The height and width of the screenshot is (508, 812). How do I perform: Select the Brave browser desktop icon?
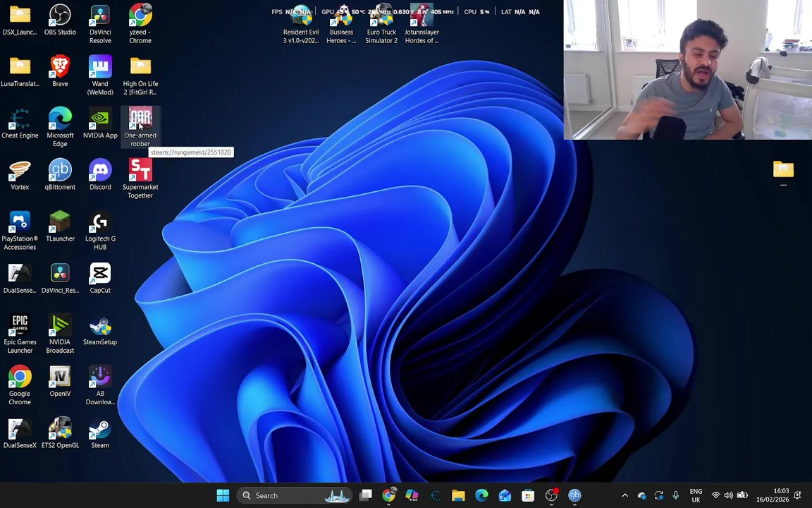(60, 71)
